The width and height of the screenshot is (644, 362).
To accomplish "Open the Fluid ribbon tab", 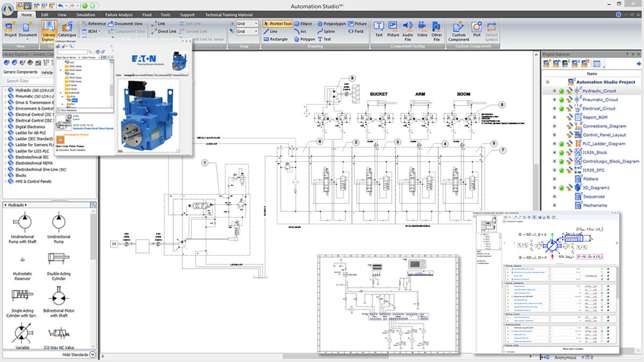I will [x=148, y=15].
